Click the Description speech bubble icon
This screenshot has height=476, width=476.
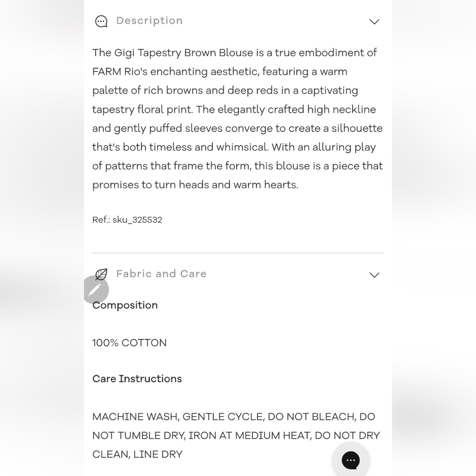pyautogui.click(x=101, y=21)
